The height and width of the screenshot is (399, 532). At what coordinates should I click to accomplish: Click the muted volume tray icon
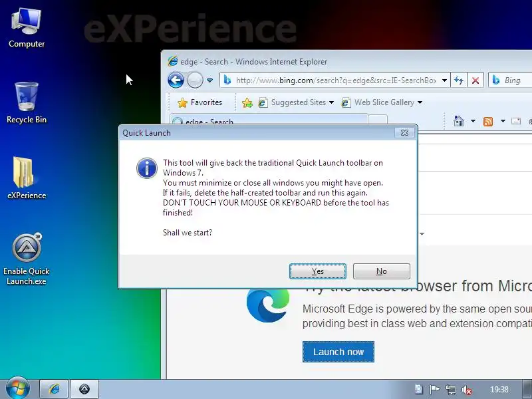(x=467, y=390)
